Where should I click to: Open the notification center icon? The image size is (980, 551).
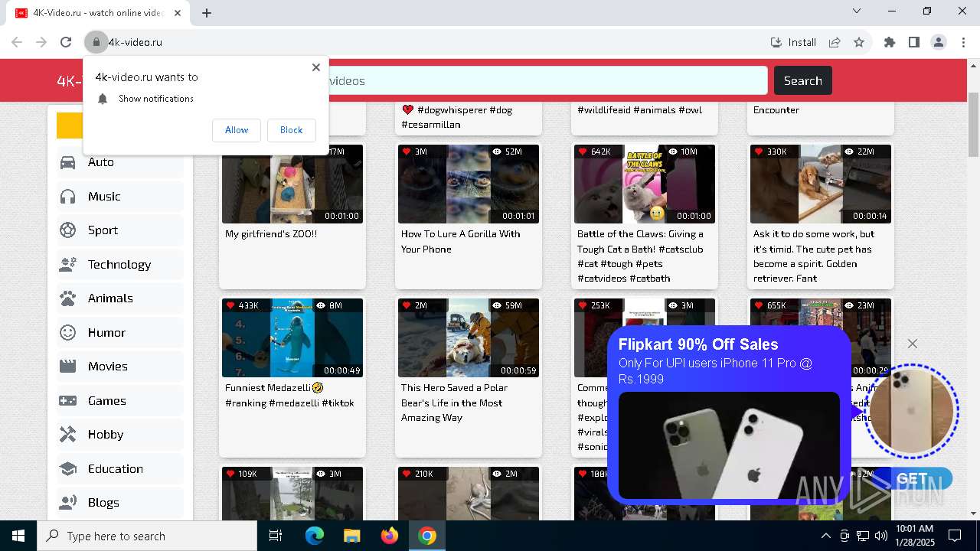tap(955, 536)
